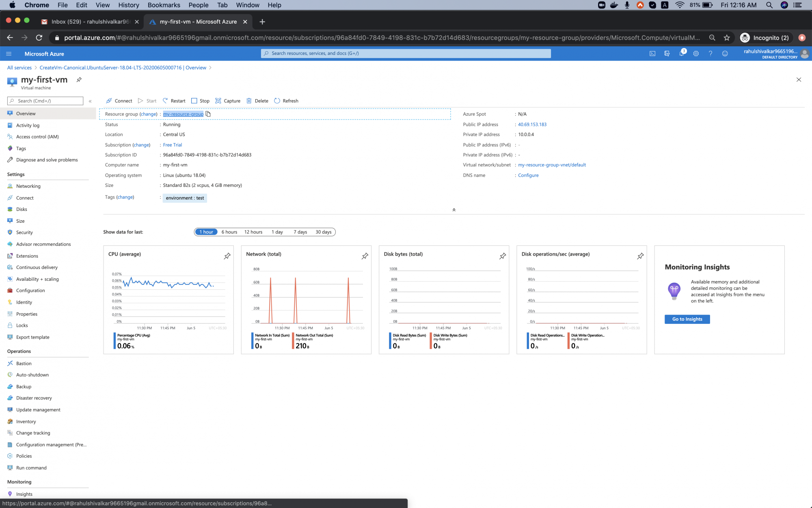
Task: Restart the virtual machine
Action: point(173,100)
